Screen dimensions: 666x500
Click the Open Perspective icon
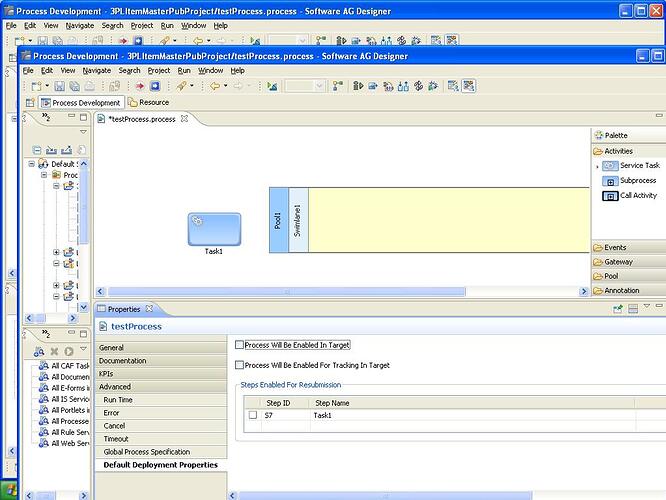(x=30, y=102)
